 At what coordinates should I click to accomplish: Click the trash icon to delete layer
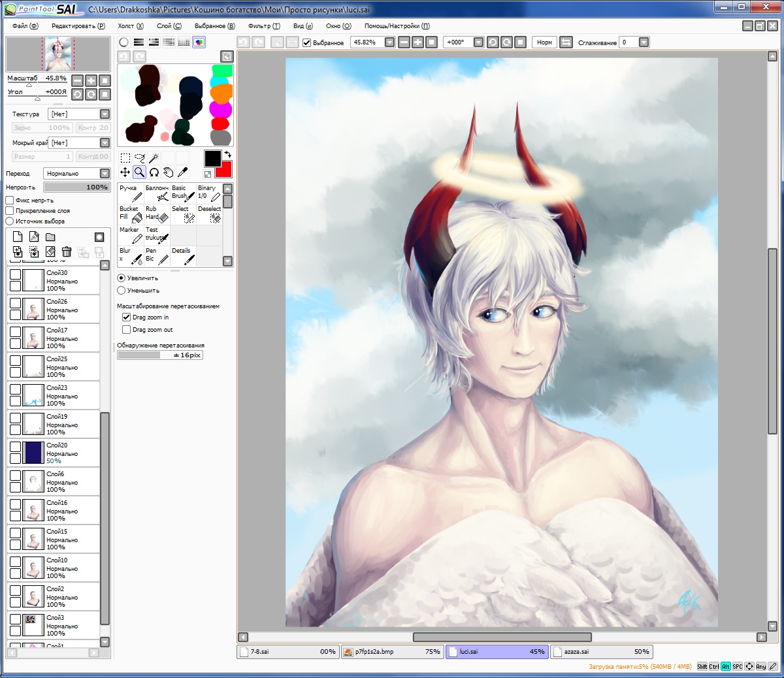[67, 252]
